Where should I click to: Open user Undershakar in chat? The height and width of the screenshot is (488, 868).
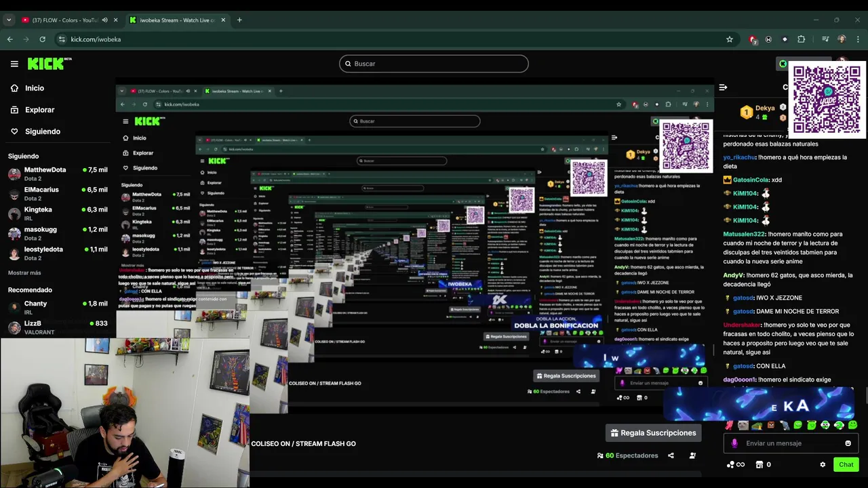pos(742,325)
